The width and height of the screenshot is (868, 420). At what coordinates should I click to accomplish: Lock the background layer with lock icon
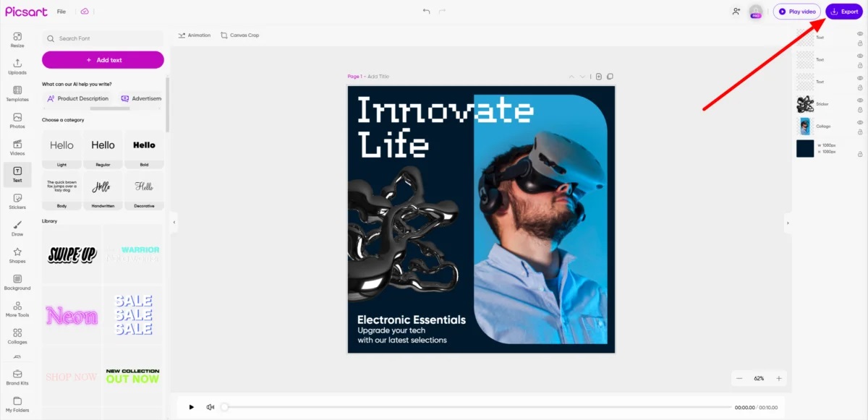(x=860, y=154)
